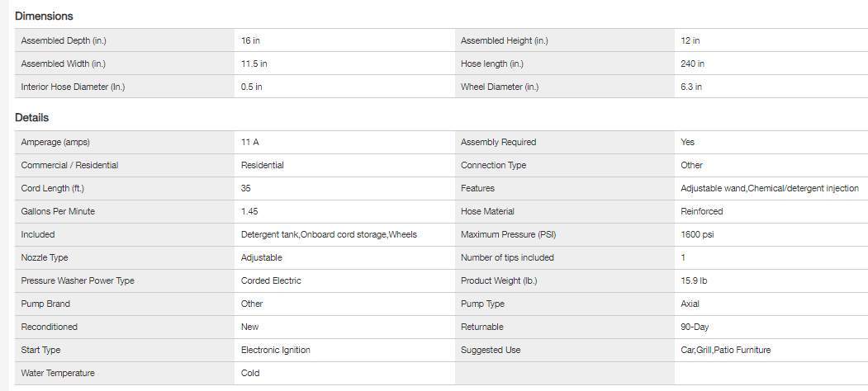
Task: Click the Water Temperature label
Action: (58, 373)
